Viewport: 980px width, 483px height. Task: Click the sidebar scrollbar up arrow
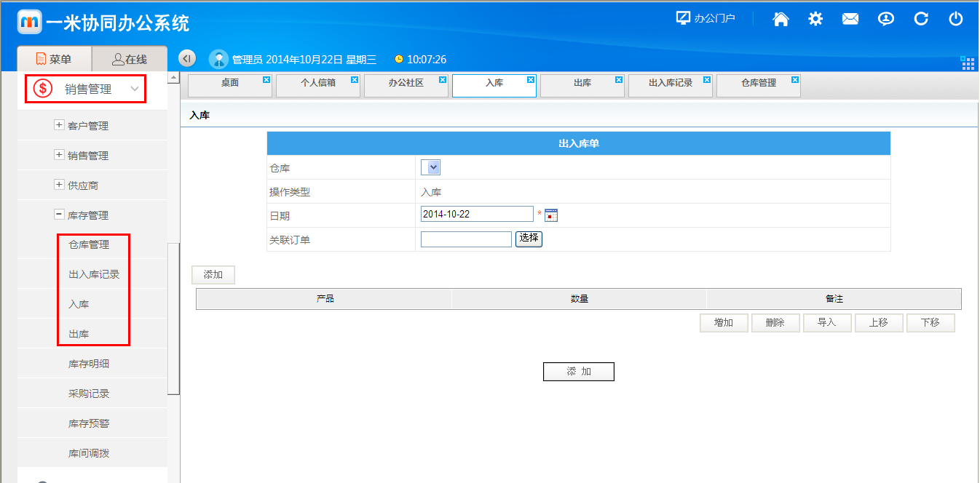173,77
